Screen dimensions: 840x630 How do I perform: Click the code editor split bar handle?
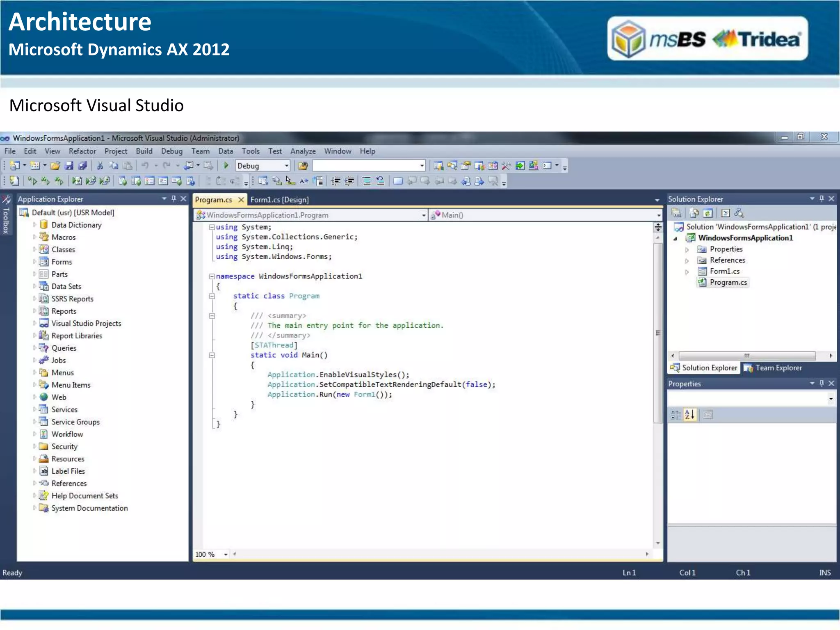pos(658,227)
